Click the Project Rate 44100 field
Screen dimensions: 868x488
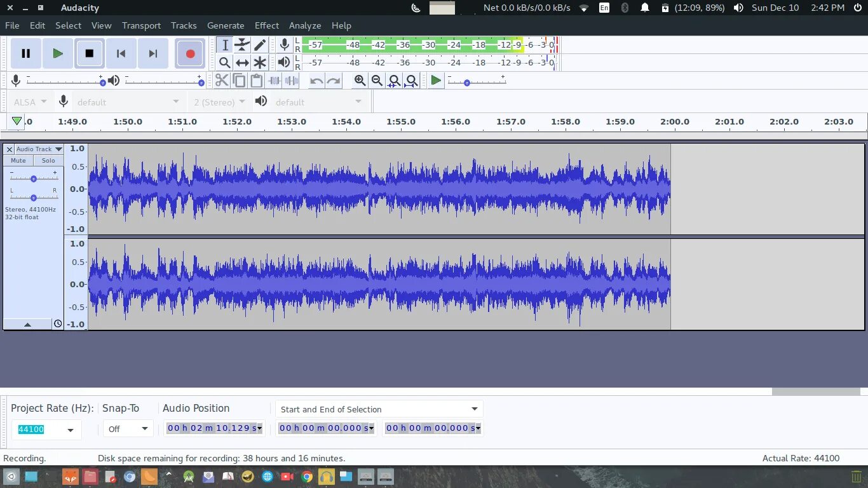(x=46, y=430)
